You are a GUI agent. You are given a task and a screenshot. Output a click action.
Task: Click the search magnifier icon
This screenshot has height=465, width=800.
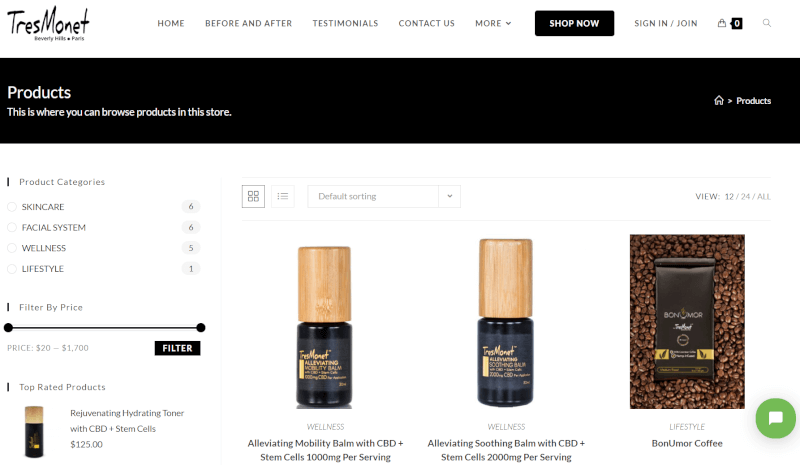(x=766, y=23)
